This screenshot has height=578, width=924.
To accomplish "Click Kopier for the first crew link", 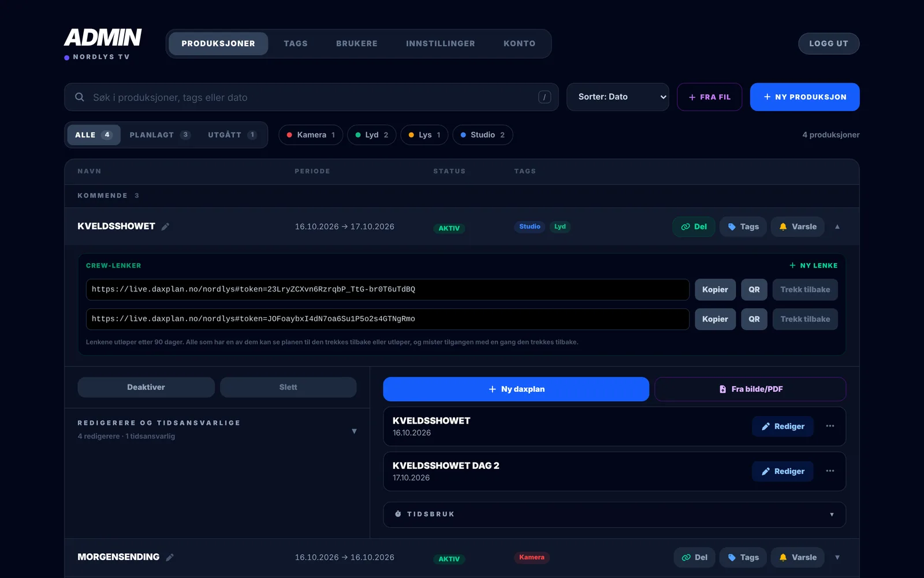I will pos(715,290).
